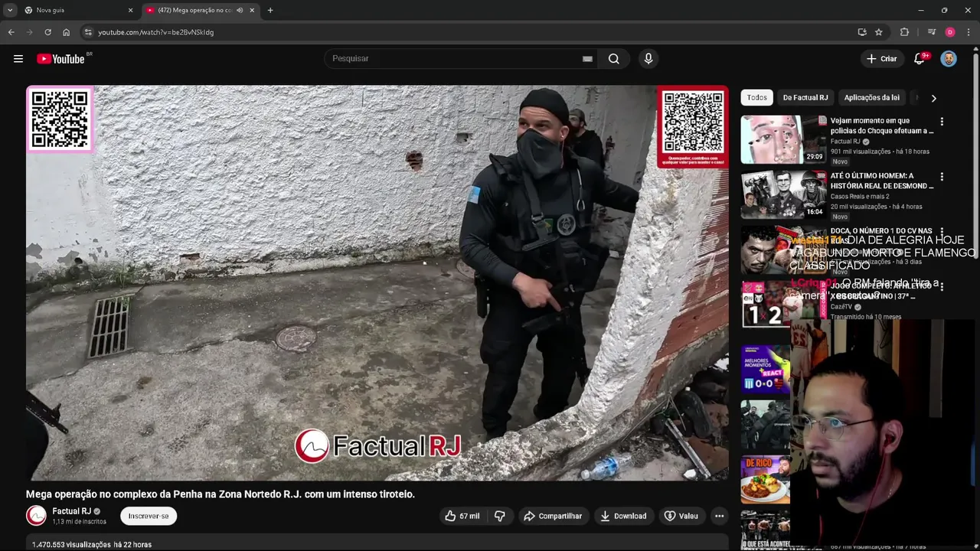
Task: View site information icon in address bar
Action: [x=88, y=32]
